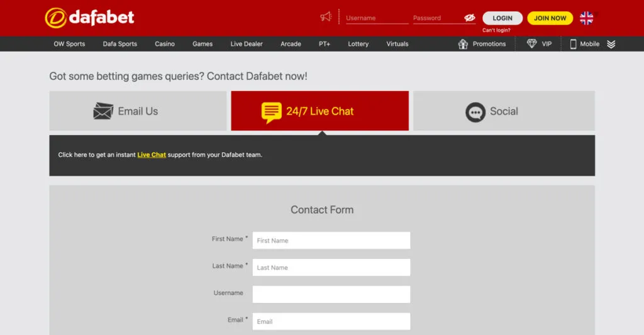This screenshot has width=644, height=335.
Task: Toggle password visibility eye icon
Action: click(x=469, y=18)
